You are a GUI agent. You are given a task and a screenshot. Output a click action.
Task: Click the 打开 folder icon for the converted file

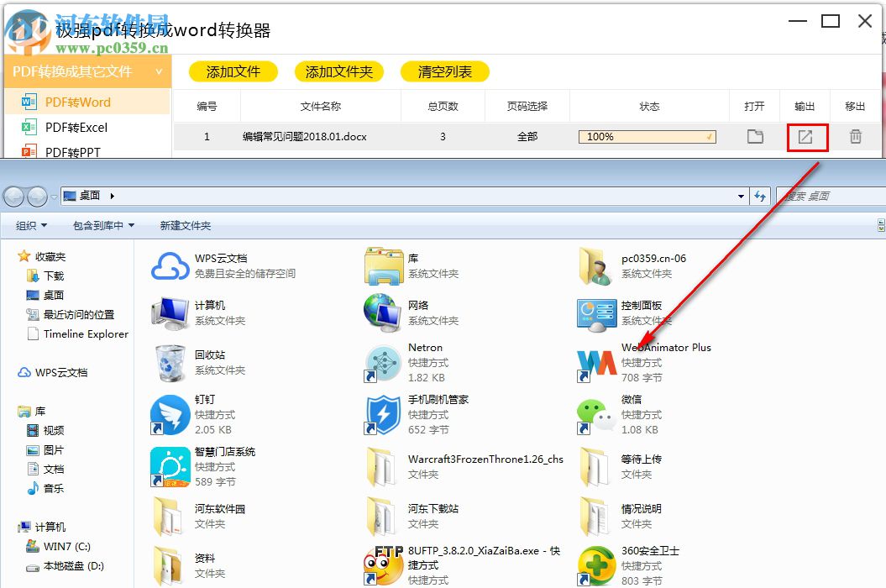click(x=755, y=137)
